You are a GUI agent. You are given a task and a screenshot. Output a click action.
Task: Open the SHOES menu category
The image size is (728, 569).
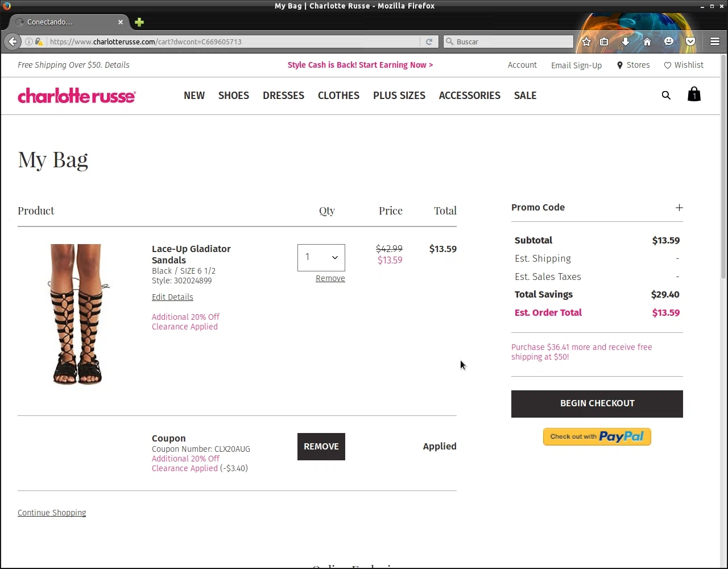point(234,96)
